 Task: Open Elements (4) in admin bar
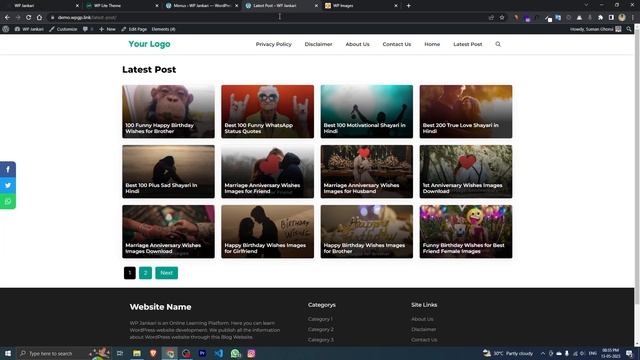click(163, 29)
